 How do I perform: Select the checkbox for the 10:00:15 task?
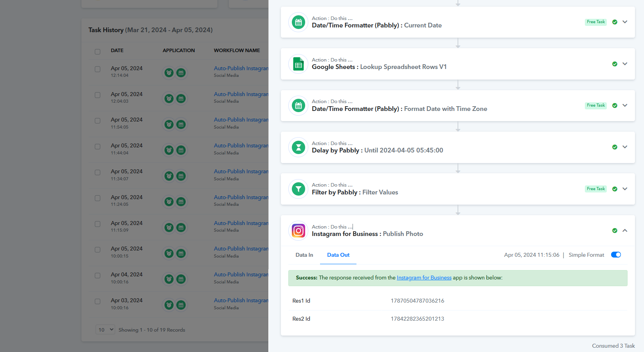point(98,250)
